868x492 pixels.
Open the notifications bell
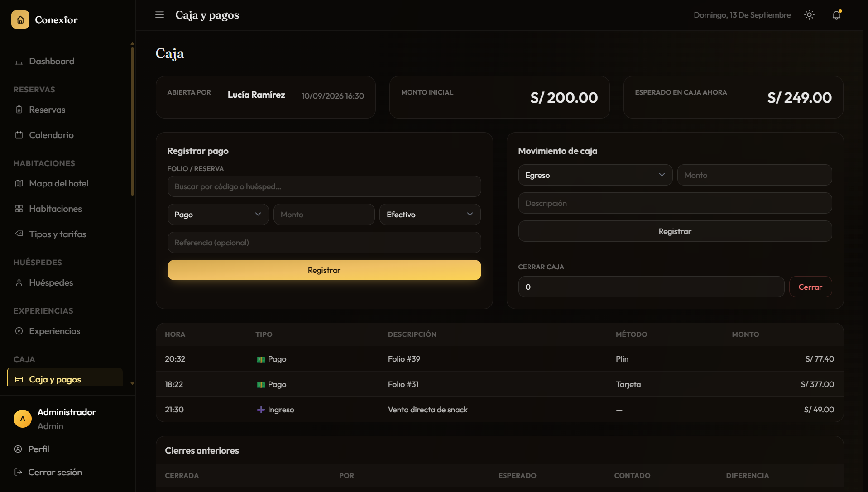[836, 15]
